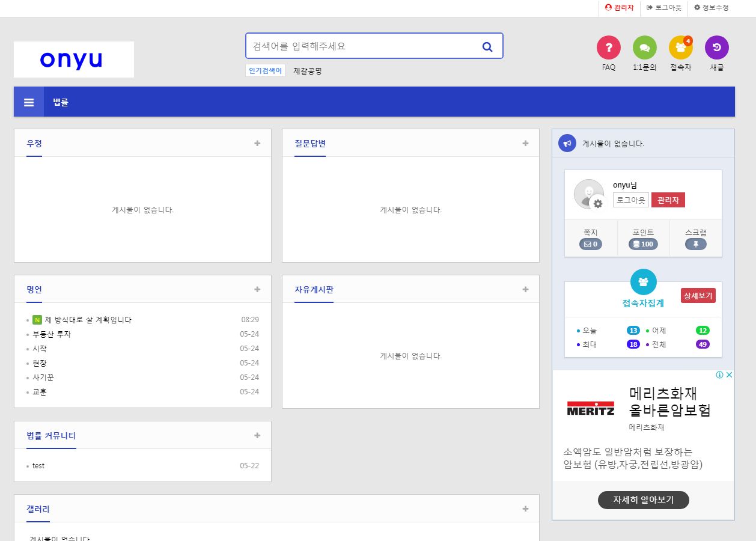Expand the 질문답변 board plus icon

point(525,143)
